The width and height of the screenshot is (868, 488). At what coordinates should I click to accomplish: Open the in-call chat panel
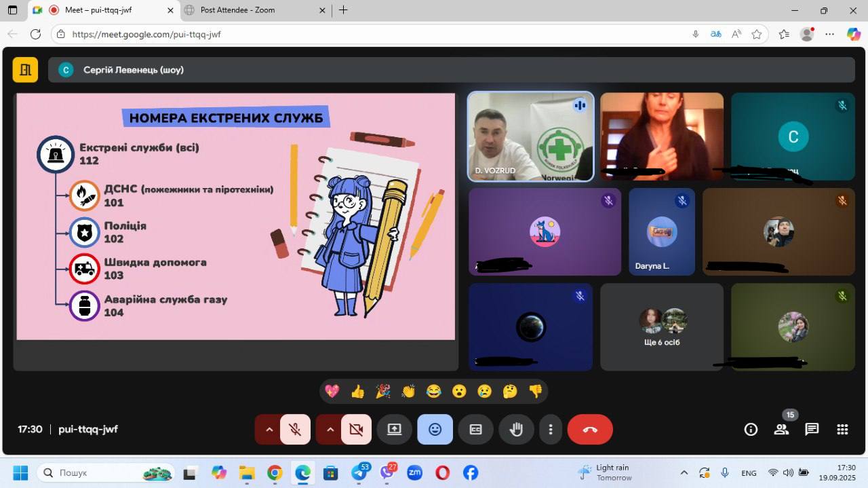(x=812, y=429)
